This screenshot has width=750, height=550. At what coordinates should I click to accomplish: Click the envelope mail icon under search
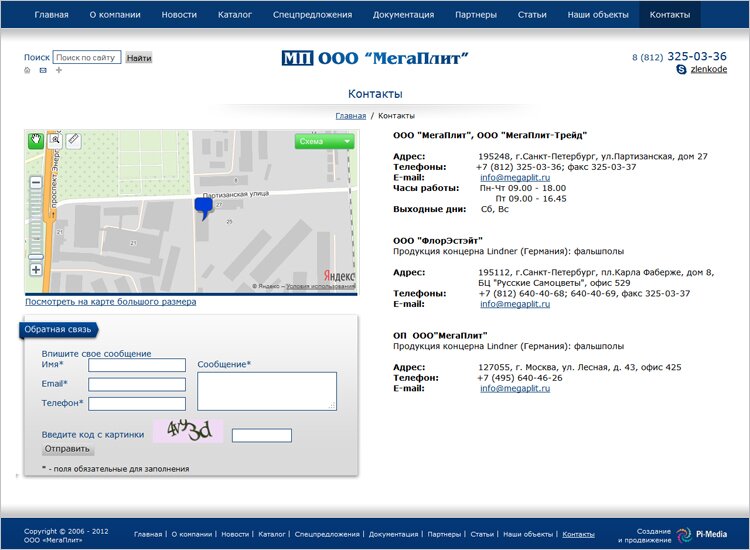(x=43, y=70)
